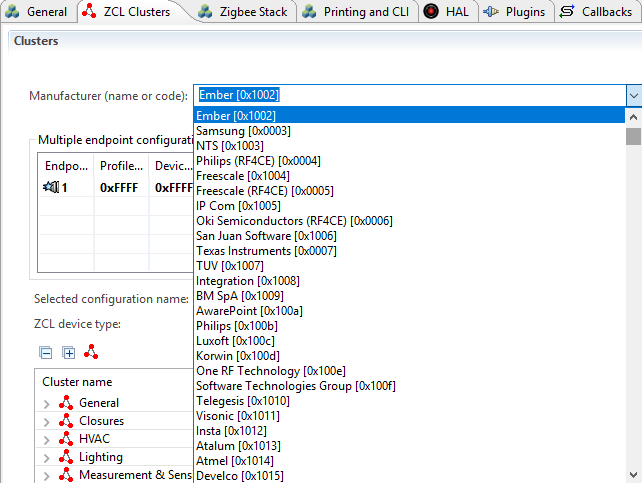Select AwarePoint [0x100a]
642x483 pixels.
pos(409,311)
